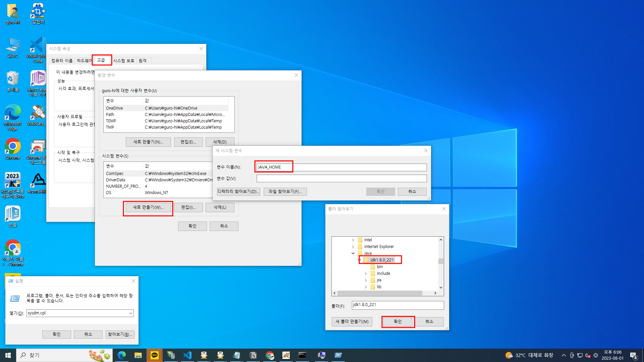Open Visual Studio Code in the taskbar
Viewport: 644px width, 362px height.
(x=187, y=355)
